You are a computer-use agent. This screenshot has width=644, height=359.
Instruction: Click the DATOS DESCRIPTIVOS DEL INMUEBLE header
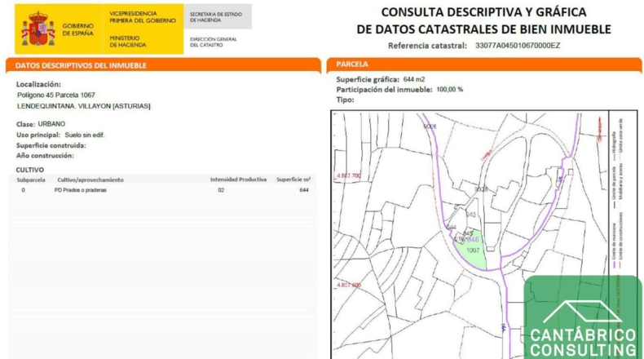(81, 65)
